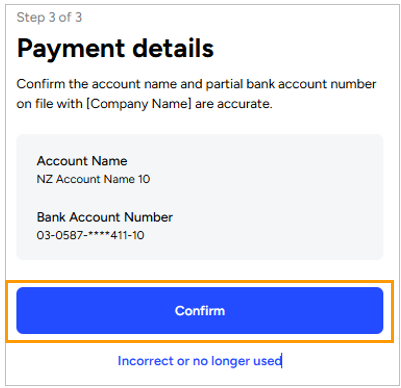Viewport: 401px width, 388px height.
Task: Click the 'Payment details' heading
Action: pyautogui.click(x=115, y=48)
